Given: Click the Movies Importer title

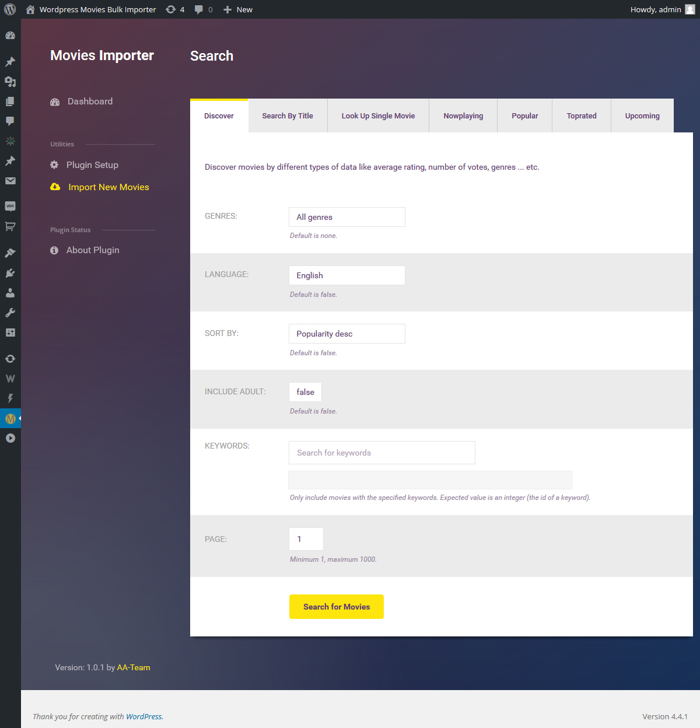Looking at the screenshot, I should pyautogui.click(x=102, y=55).
